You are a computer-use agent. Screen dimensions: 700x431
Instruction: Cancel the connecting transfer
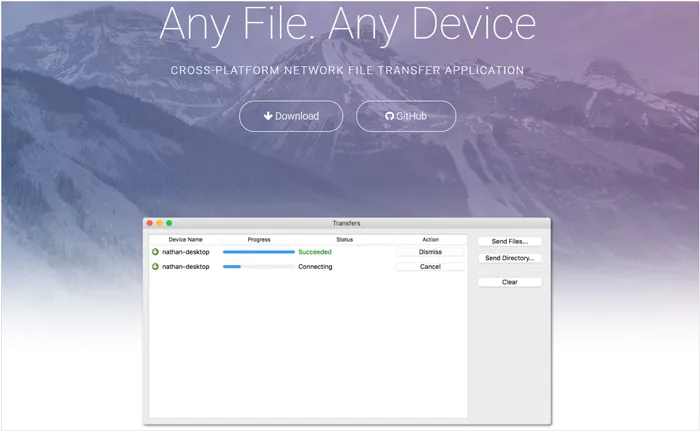(x=430, y=267)
